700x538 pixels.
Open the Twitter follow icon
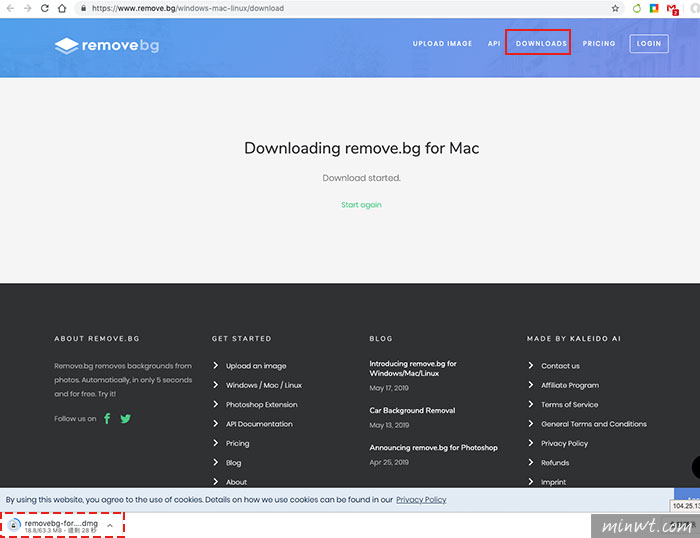125,418
